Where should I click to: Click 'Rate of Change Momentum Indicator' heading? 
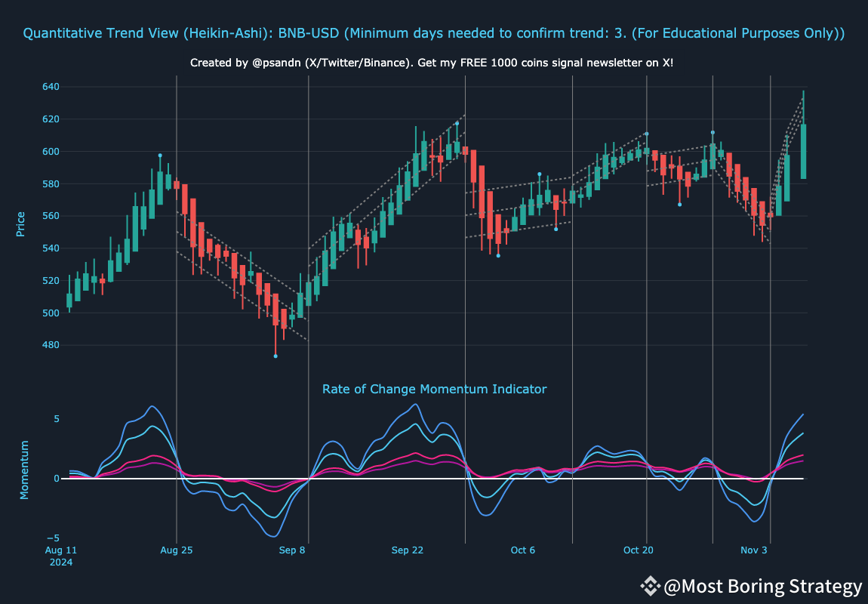click(x=435, y=389)
